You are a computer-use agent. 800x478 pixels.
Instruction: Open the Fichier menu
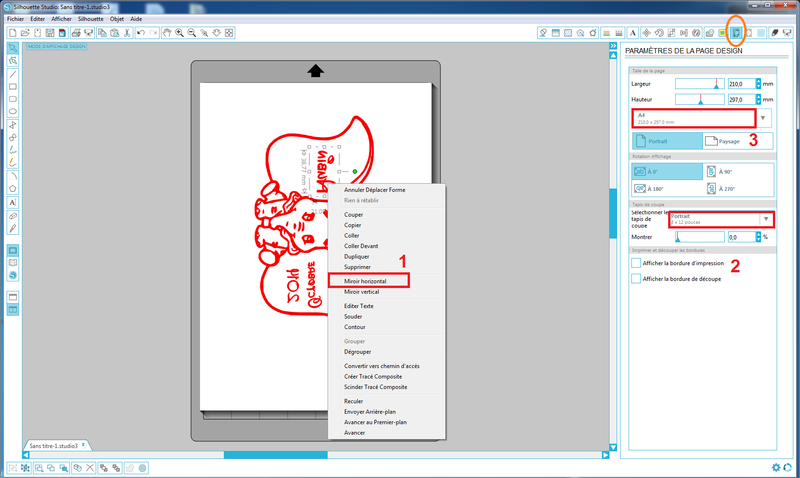(x=15, y=19)
